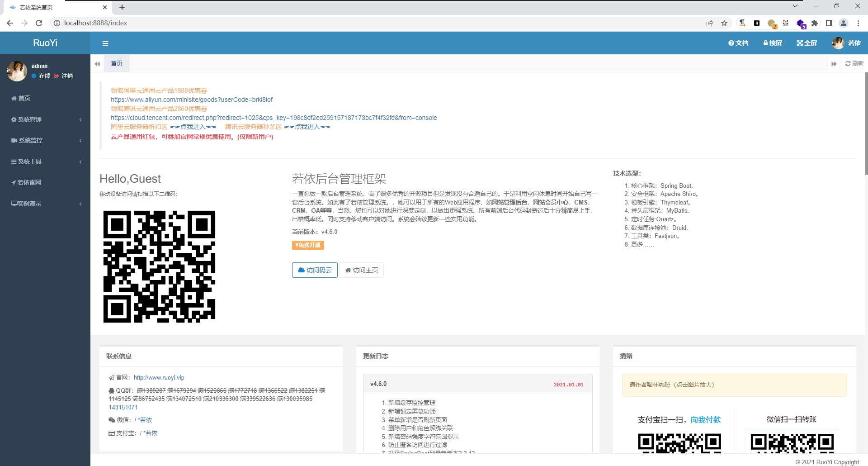
Task: Open the aliyun.com coupon link
Action: pyautogui.click(x=192, y=100)
